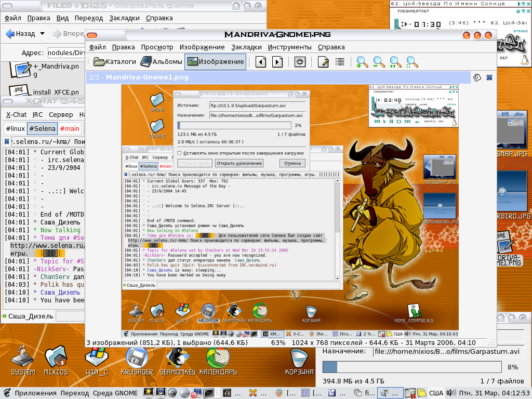Switch to the X-Chat task in bottom taskbar
The image size is (532, 399).
pos(257,393)
